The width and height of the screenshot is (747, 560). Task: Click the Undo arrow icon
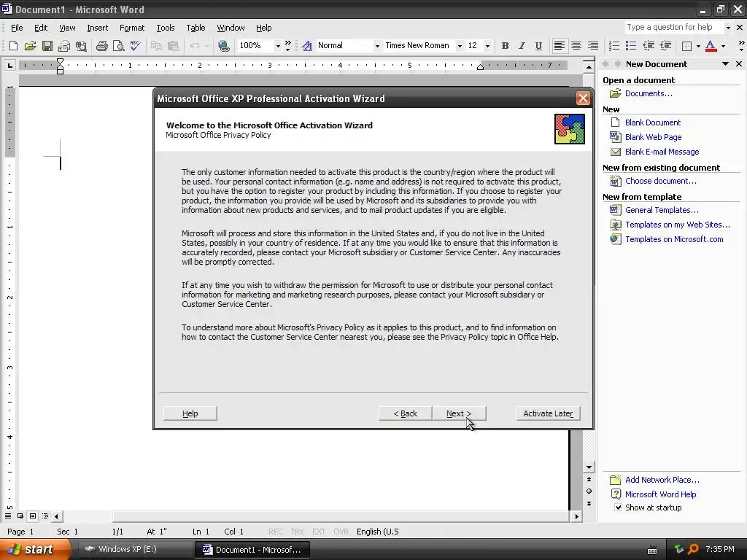click(x=194, y=46)
